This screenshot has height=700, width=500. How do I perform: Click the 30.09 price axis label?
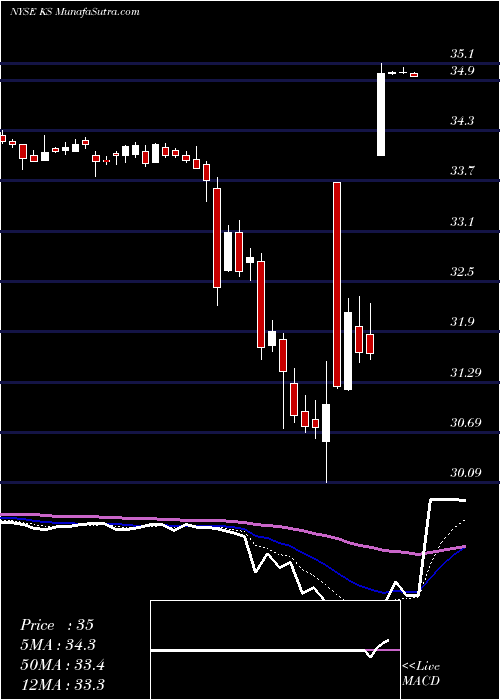tap(465, 472)
